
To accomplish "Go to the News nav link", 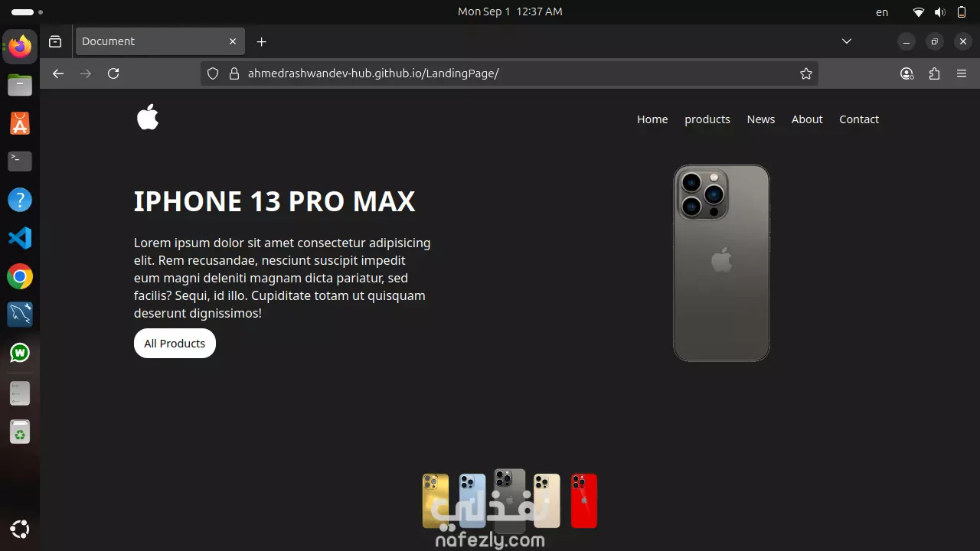I will point(761,119).
